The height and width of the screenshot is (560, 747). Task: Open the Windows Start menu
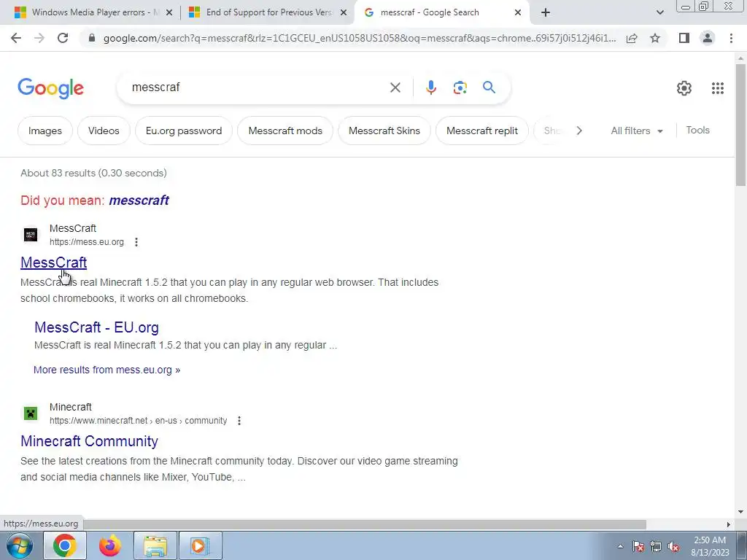pos(20,545)
